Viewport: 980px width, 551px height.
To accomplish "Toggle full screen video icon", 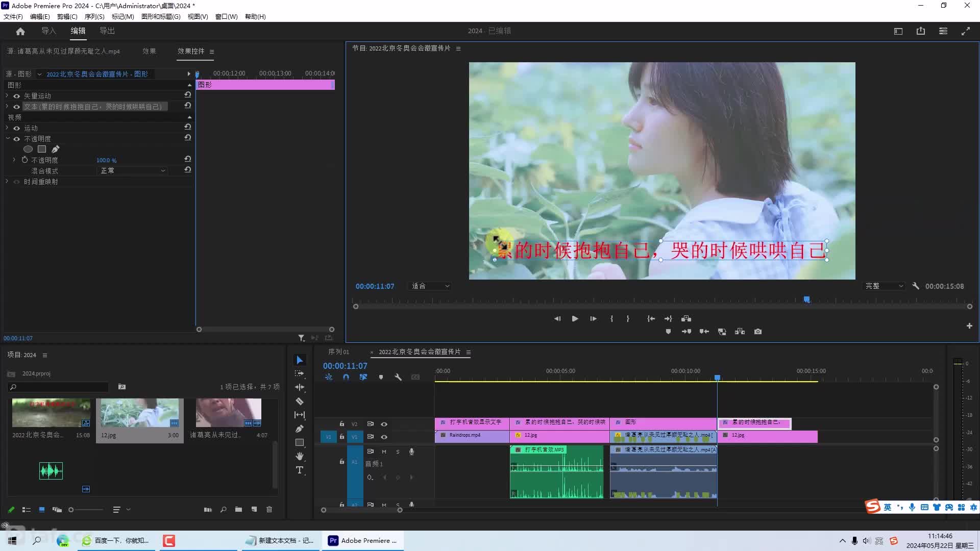I will coord(966,31).
